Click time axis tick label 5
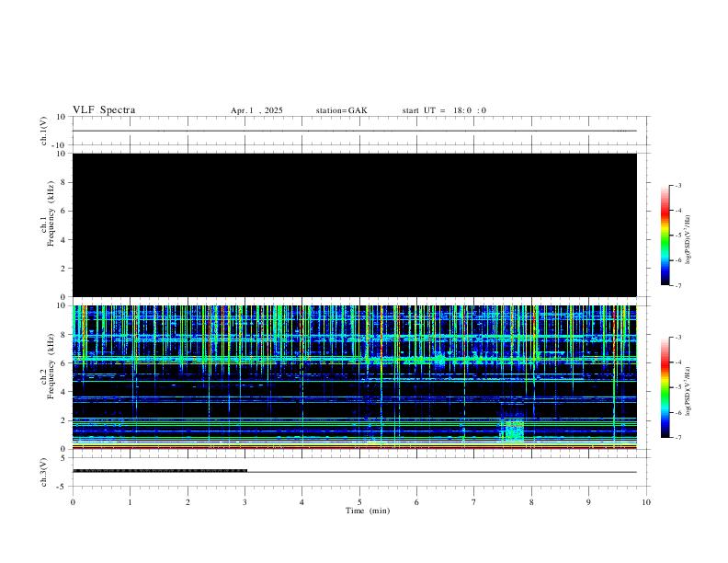Viewport: 728px width, 563px height. 359,502
